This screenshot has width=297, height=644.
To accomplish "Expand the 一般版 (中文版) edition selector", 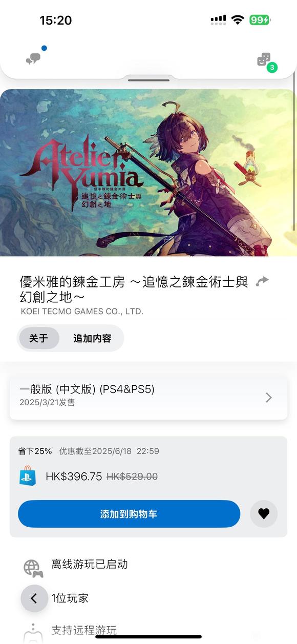I will click(148, 397).
